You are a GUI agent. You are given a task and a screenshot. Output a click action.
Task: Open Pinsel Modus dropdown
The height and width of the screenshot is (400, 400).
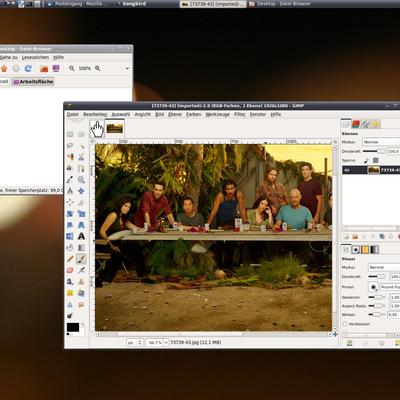[x=384, y=267]
